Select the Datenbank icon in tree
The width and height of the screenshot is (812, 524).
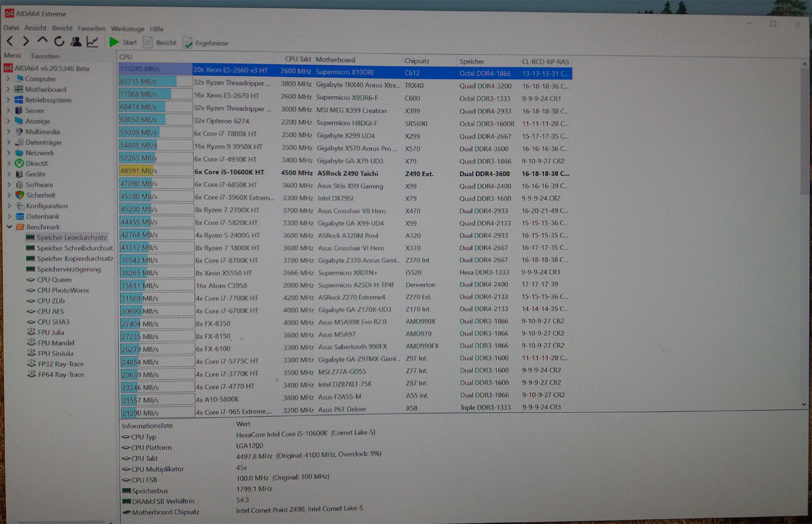(x=20, y=216)
